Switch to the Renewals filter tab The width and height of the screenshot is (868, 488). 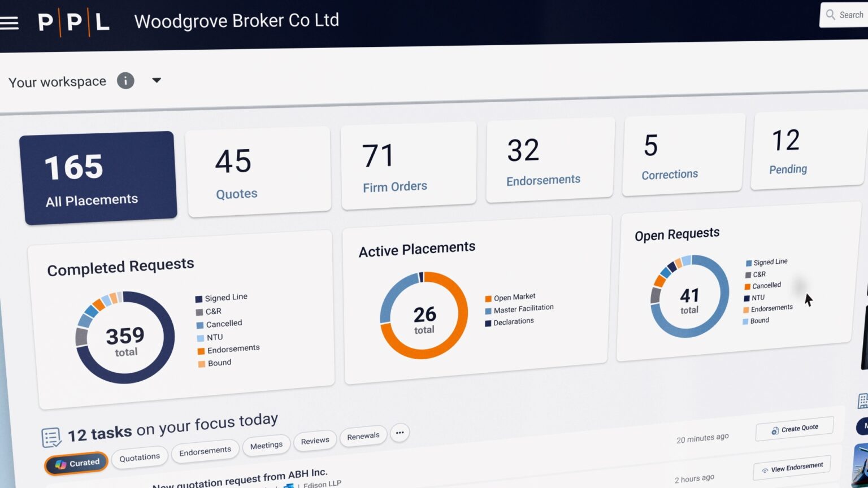[x=363, y=436]
